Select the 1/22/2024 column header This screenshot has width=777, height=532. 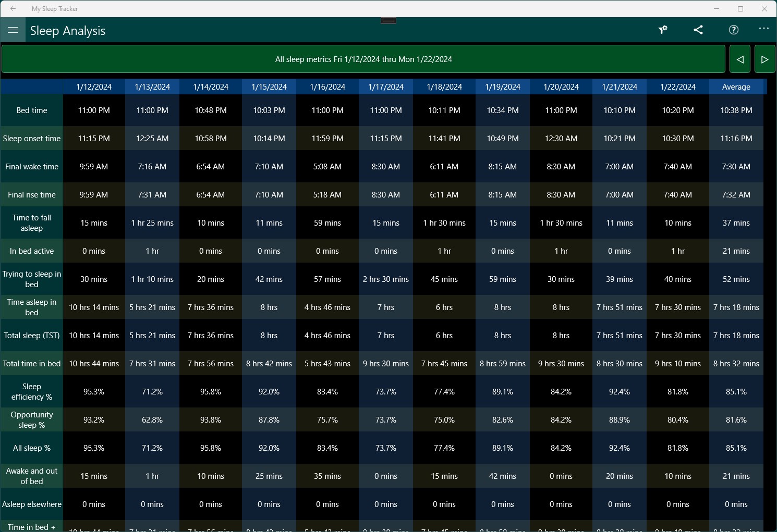[x=678, y=87]
